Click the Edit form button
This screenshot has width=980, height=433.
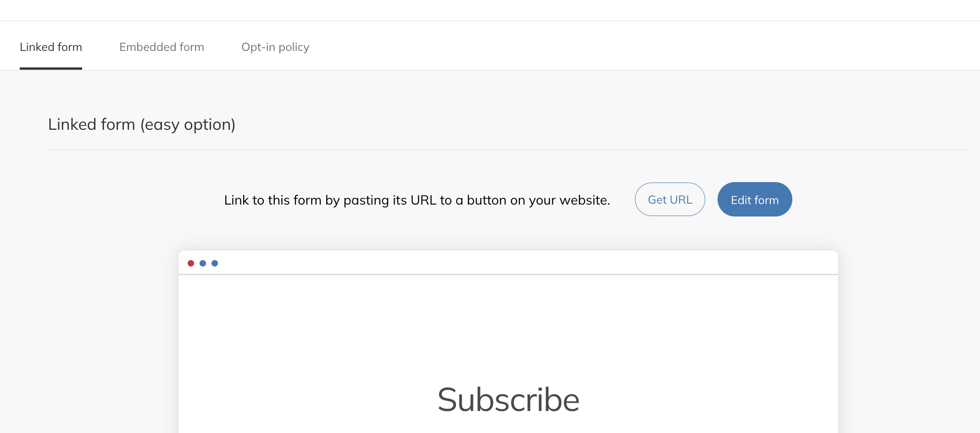(755, 200)
